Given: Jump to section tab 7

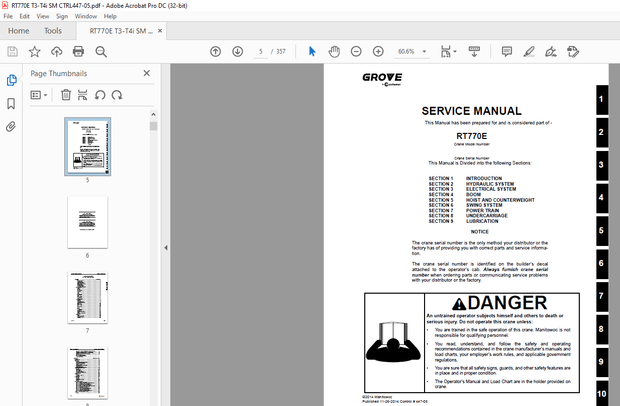Looking at the screenshot, I should (x=601, y=296).
